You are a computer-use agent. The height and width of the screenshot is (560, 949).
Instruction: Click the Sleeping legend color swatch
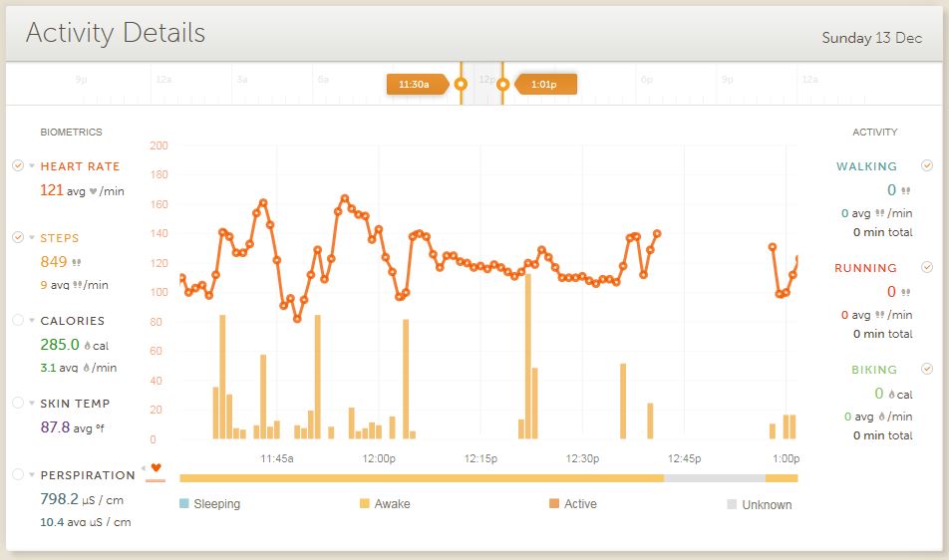click(184, 503)
